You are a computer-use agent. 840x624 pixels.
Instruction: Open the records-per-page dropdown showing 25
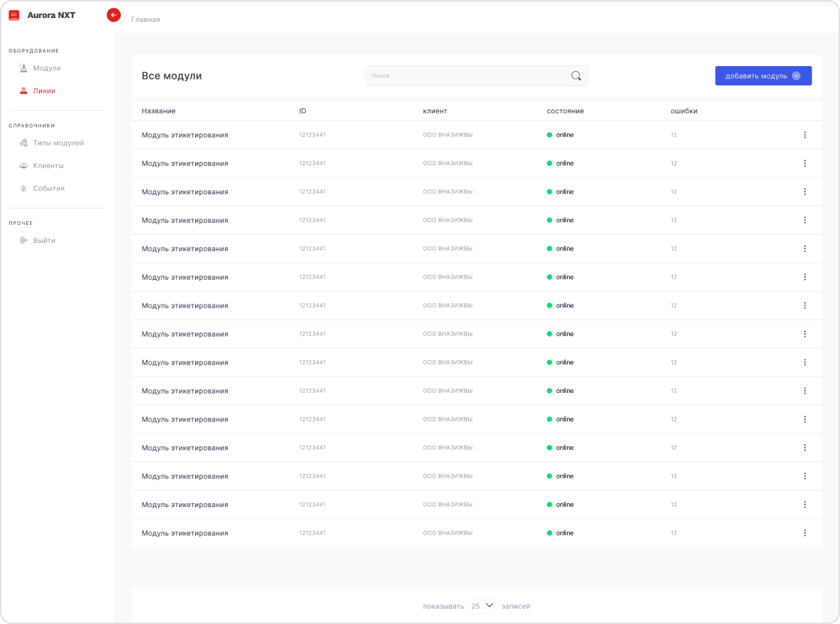482,605
